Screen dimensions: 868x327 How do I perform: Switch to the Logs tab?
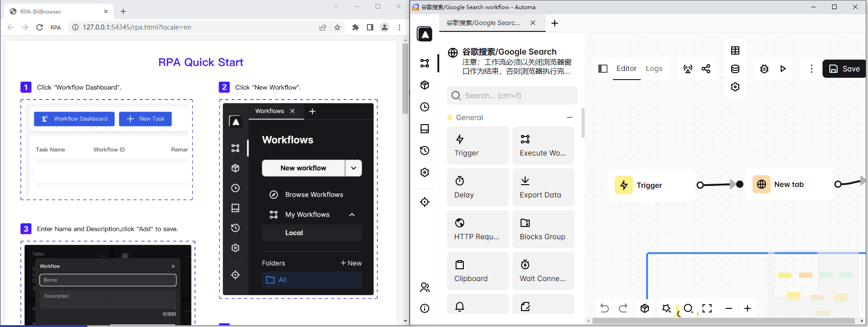coord(654,69)
